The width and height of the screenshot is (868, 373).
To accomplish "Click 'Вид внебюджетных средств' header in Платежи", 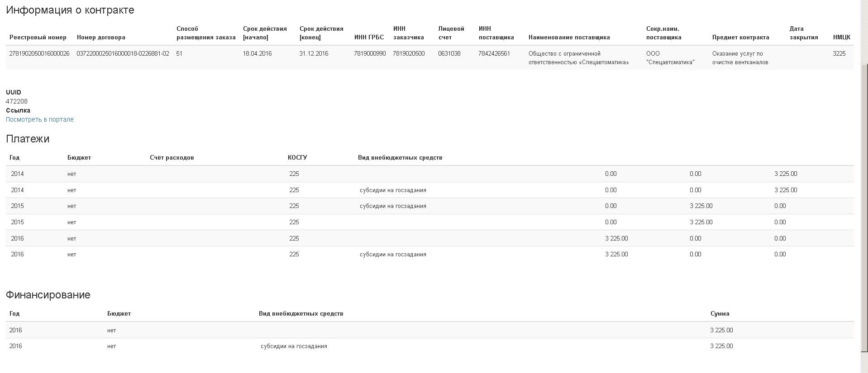I will point(400,157).
